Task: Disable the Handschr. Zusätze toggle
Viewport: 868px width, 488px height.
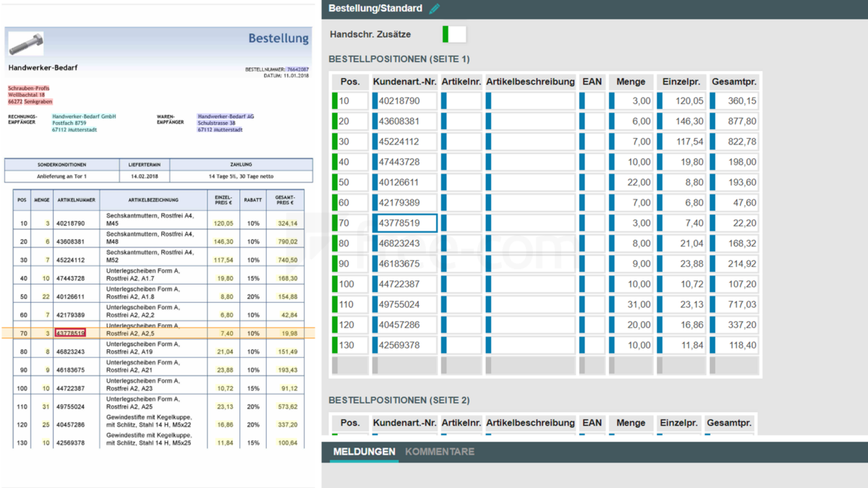Action: point(454,33)
